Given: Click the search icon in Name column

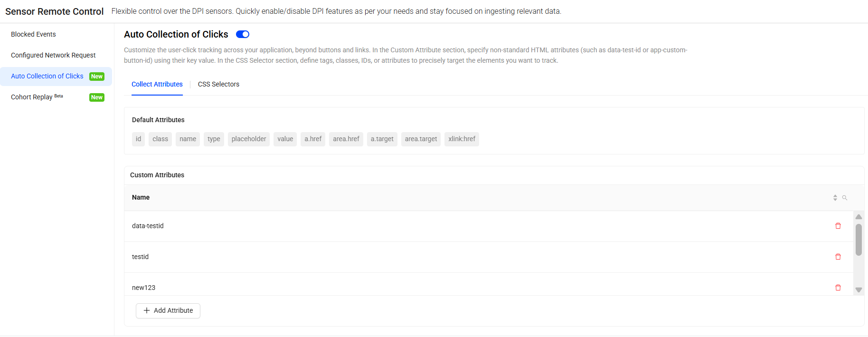Looking at the screenshot, I should pyautogui.click(x=845, y=198).
